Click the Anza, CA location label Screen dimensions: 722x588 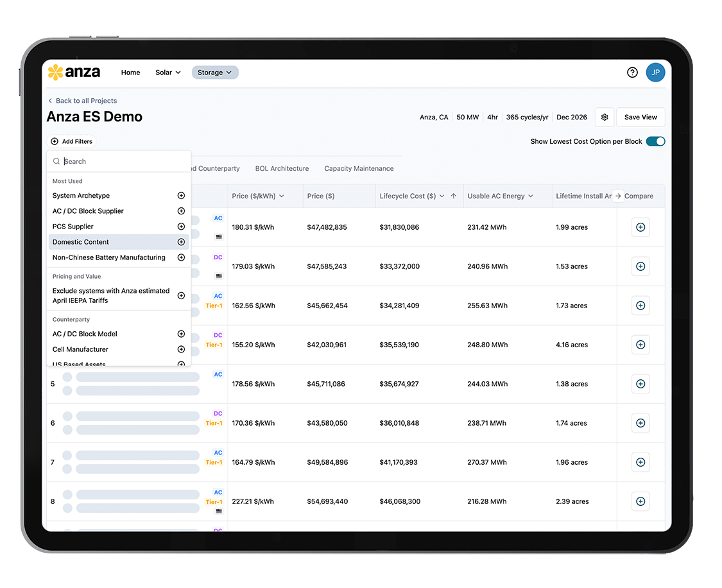(434, 117)
